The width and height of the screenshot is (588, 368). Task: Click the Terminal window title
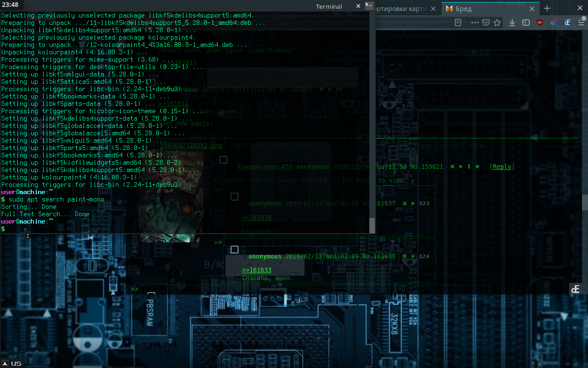(329, 6)
